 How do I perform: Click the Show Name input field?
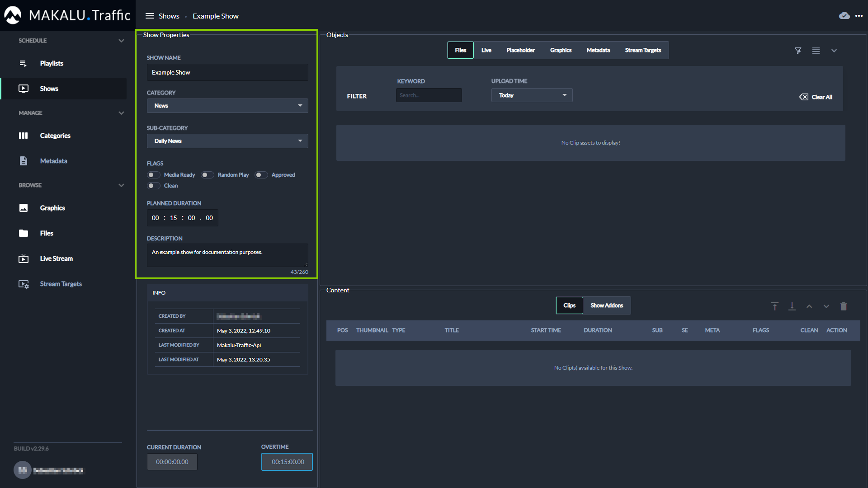[227, 72]
